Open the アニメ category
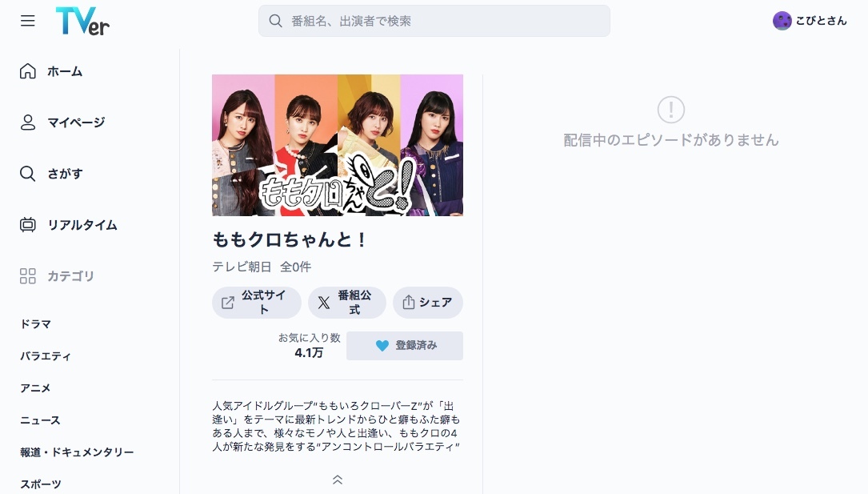The width and height of the screenshot is (868, 494). point(35,388)
